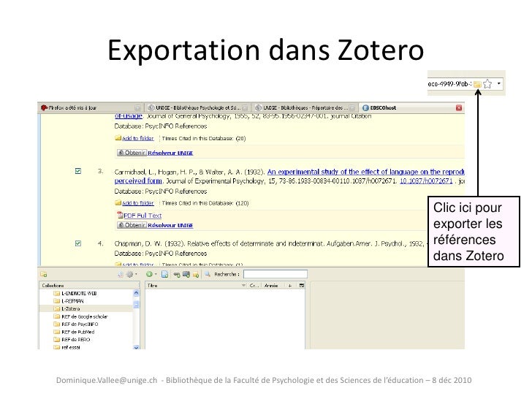Click collections scrollbar down arrow
532x399 pixels.
(x=136, y=347)
